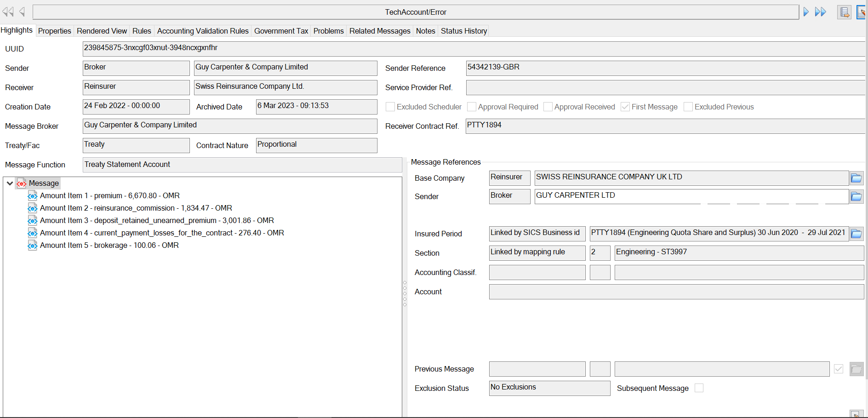Open the Status History tab
The height and width of the screenshot is (418, 868).
(x=463, y=31)
